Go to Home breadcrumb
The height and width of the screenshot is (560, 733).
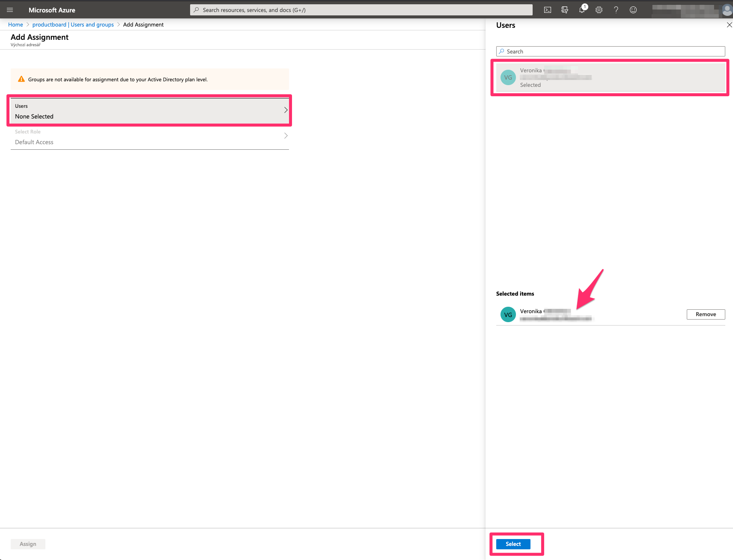(15, 25)
